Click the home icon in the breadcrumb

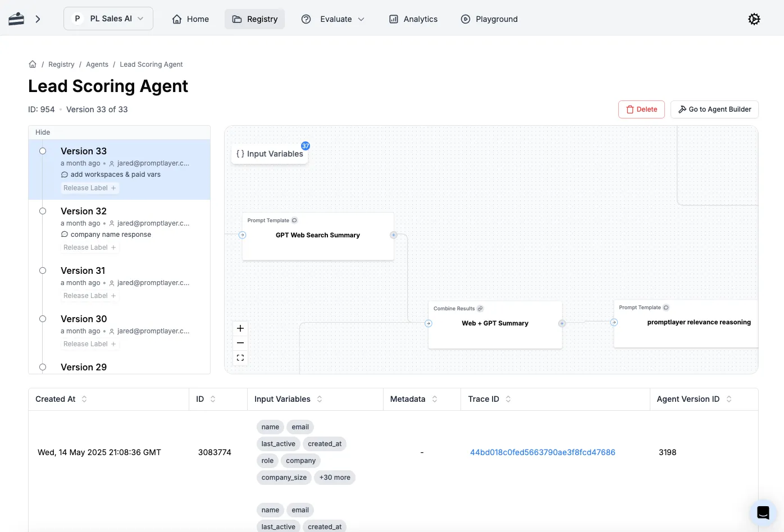click(x=33, y=65)
